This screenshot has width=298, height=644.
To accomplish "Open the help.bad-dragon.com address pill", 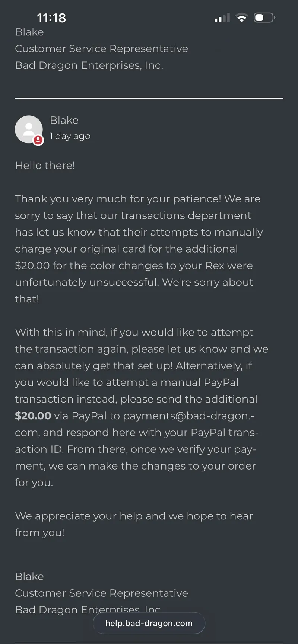I will coord(149,623).
